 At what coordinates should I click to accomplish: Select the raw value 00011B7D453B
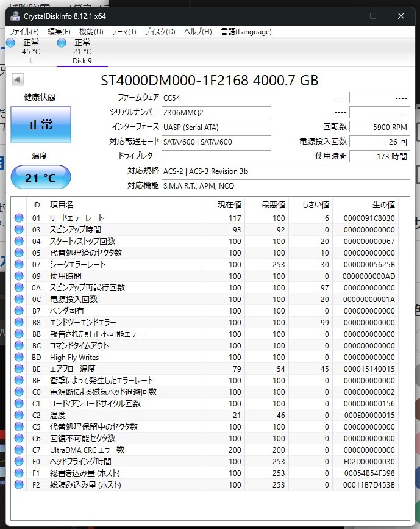click(369, 485)
